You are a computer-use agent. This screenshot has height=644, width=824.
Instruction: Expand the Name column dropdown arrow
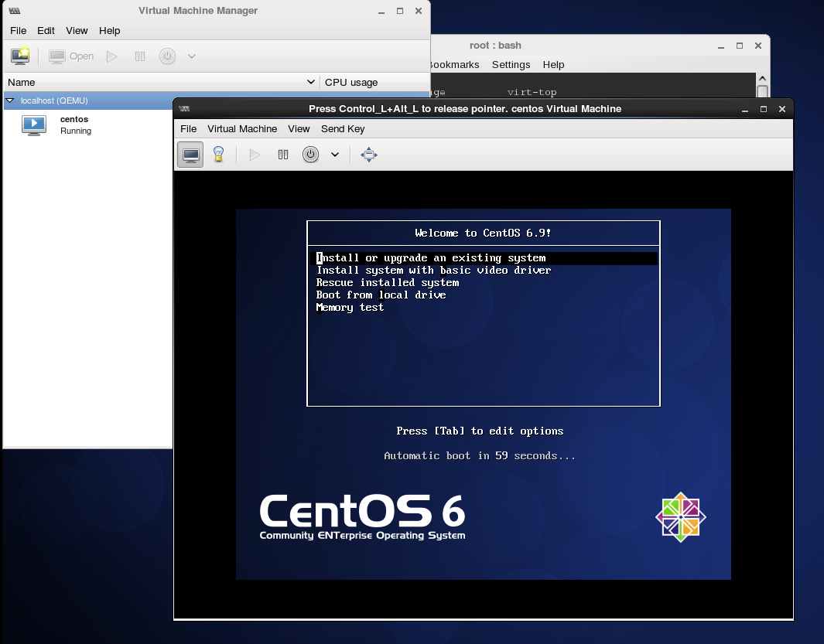[x=311, y=82]
